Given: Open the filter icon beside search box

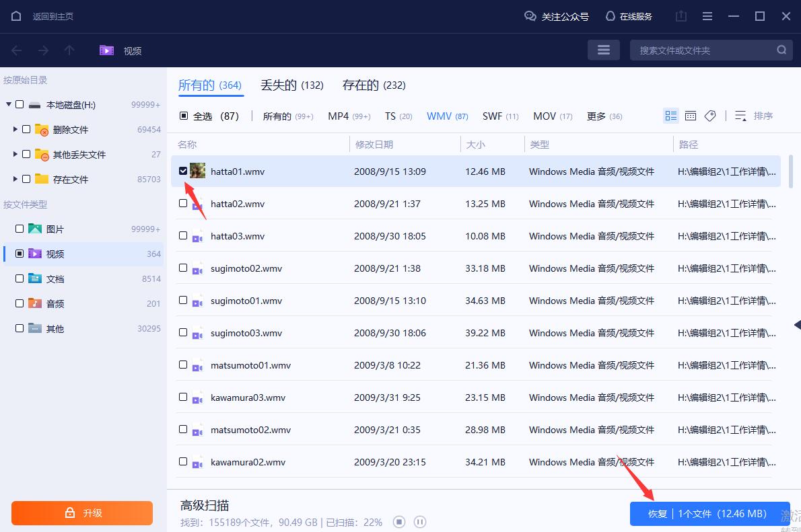Looking at the screenshot, I should click(x=603, y=49).
